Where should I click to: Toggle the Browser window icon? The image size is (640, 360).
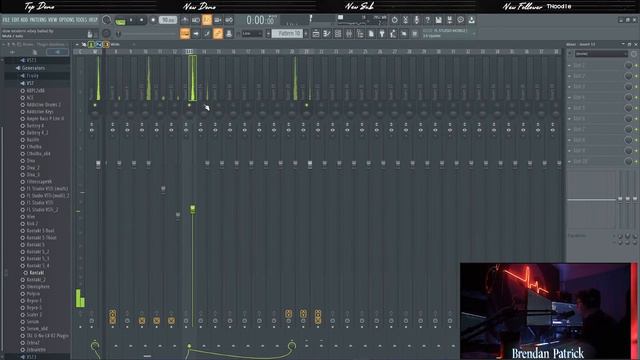360,34
